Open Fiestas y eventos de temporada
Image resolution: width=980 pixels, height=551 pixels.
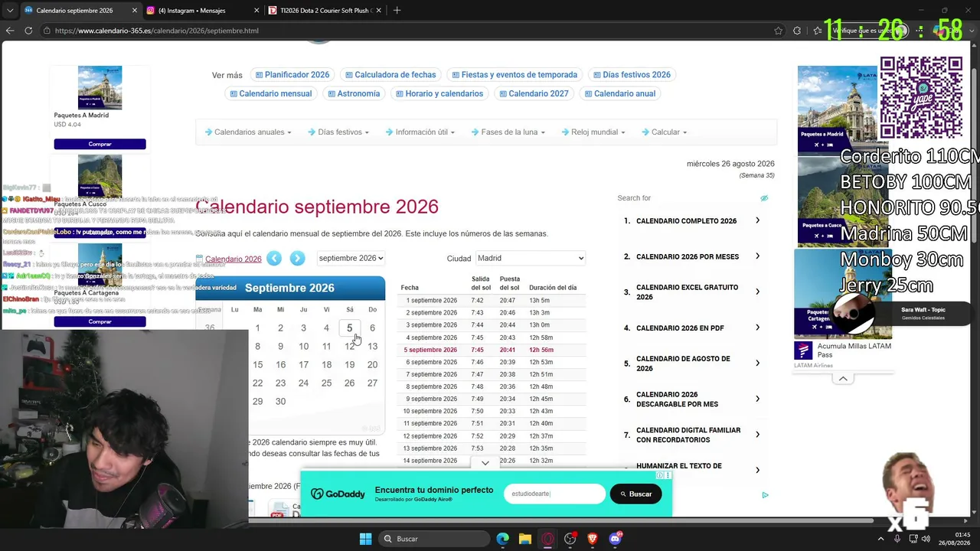(514, 75)
